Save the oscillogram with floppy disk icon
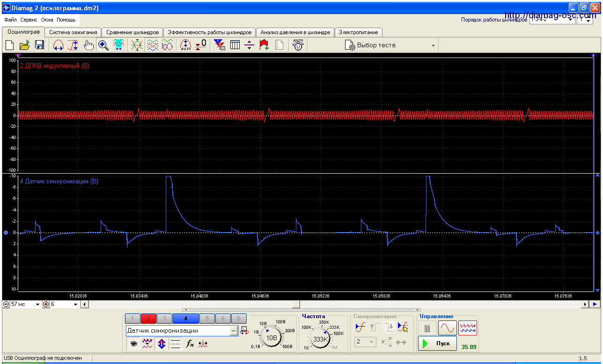 (39, 45)
